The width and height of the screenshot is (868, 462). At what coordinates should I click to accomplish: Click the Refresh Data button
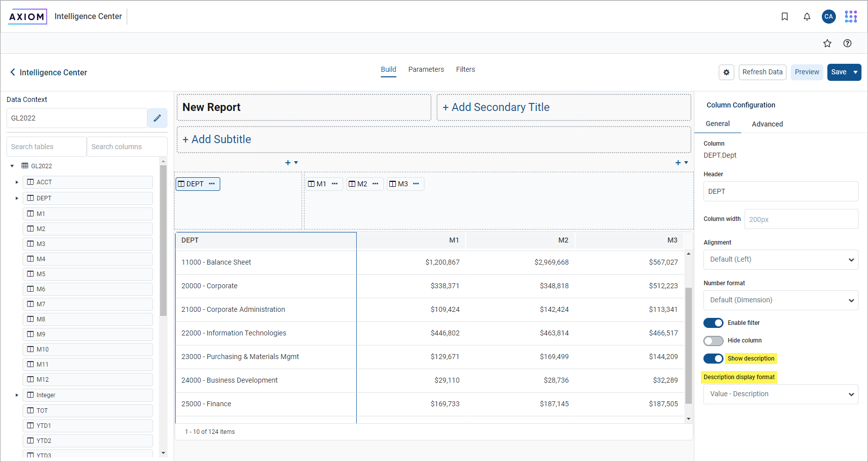tap(762, 72)
